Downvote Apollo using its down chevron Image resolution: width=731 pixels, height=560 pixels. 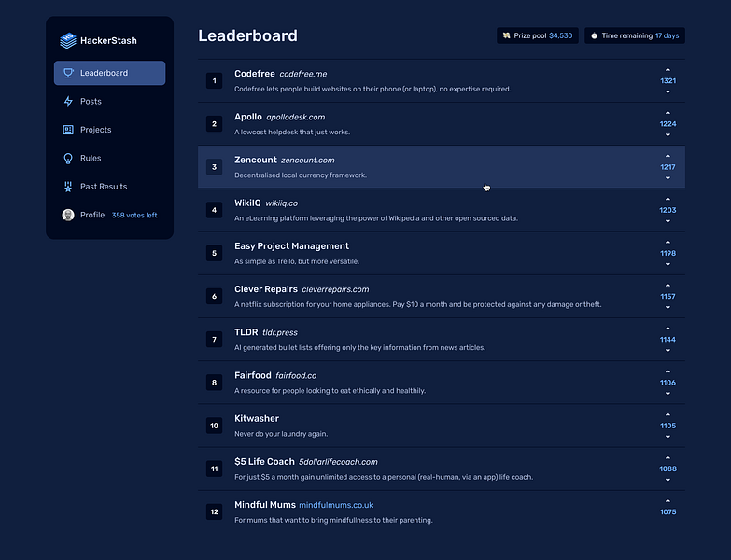click(668, 135)
